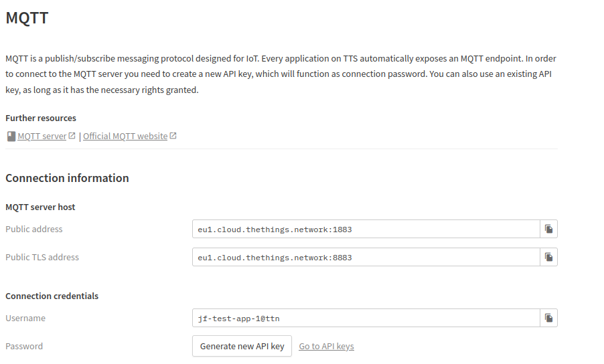Click the Connection information heading

67,178
